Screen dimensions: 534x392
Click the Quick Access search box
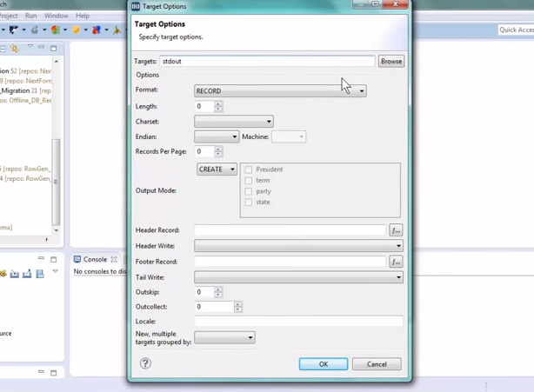tap(516, 30)
